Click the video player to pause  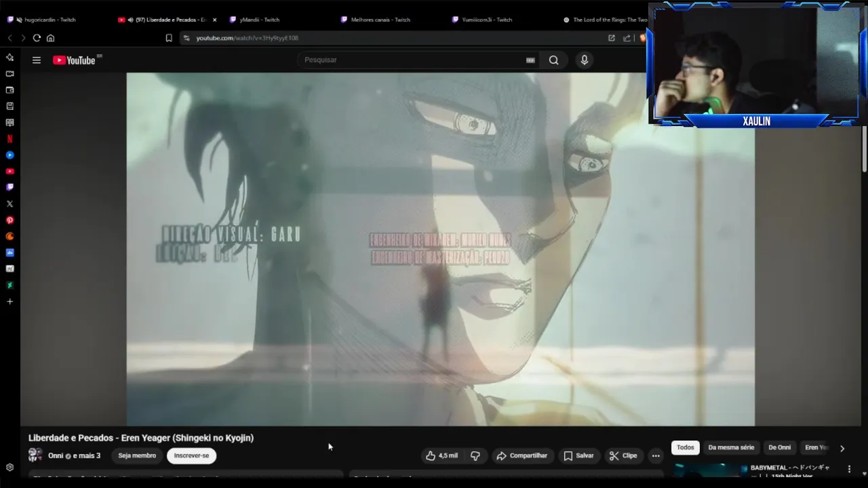(x=440, y=249)
